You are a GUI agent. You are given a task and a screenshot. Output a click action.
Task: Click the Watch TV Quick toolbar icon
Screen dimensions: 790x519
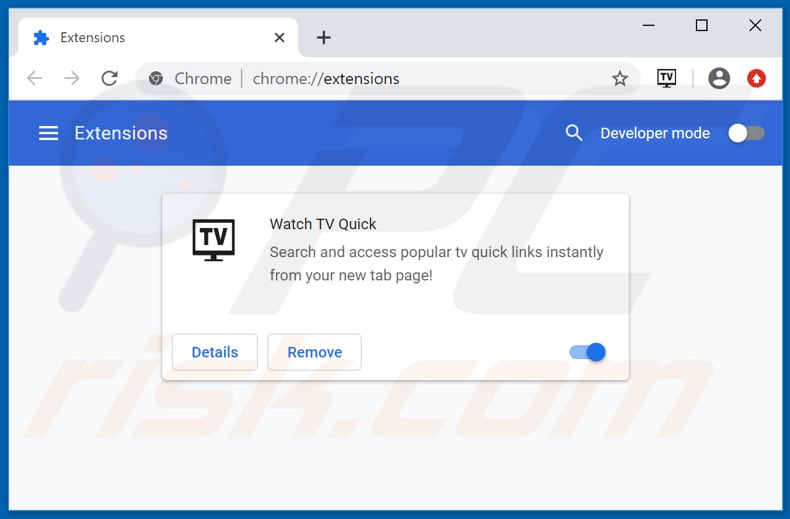click(667, 78)
